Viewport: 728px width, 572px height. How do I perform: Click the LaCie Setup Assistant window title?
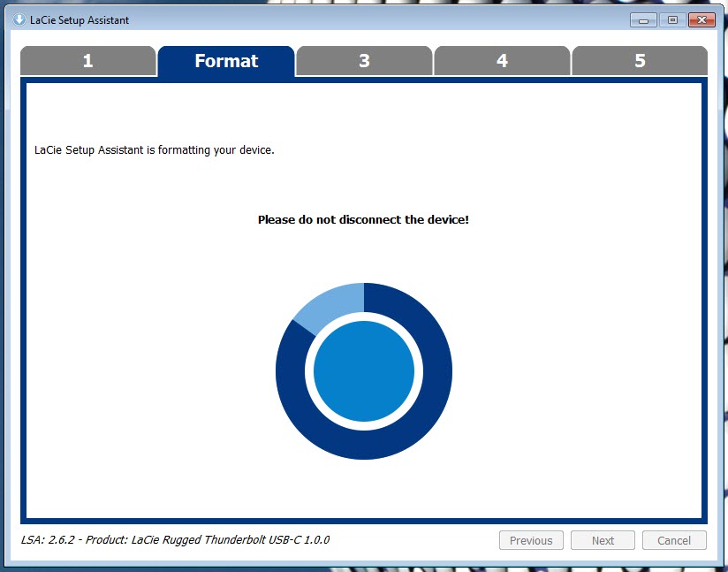point(80,20)
